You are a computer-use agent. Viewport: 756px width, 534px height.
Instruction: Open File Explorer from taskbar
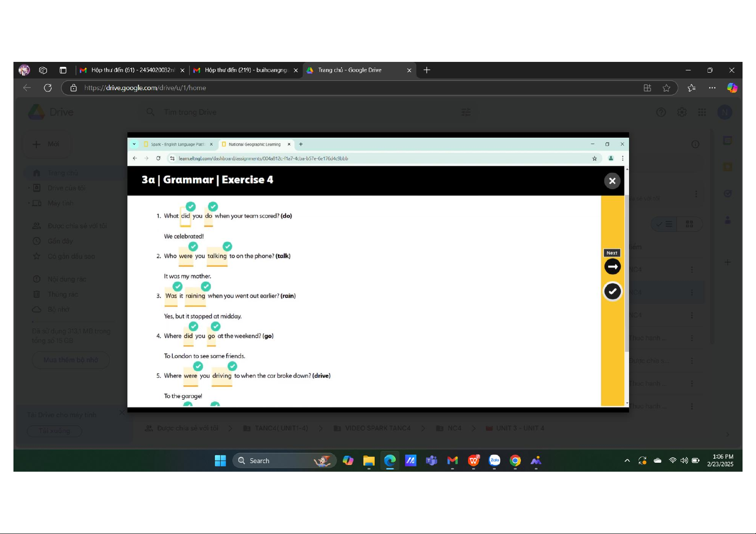(x=369, y=460)
